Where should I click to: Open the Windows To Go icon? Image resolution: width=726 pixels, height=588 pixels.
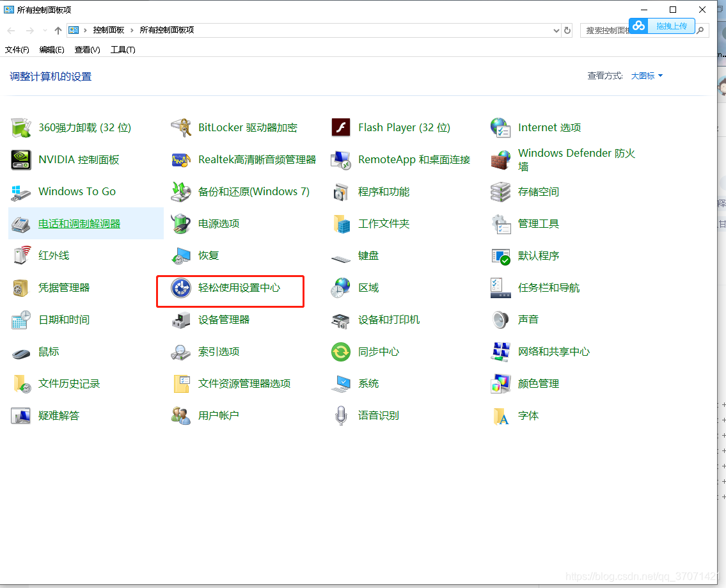pyautogui.click(x=21, y=192)
